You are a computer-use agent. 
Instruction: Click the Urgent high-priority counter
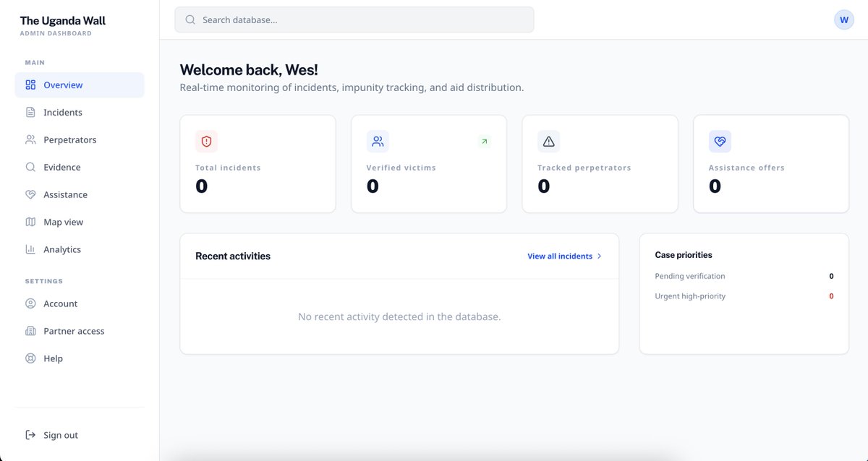tap(830, 296)
